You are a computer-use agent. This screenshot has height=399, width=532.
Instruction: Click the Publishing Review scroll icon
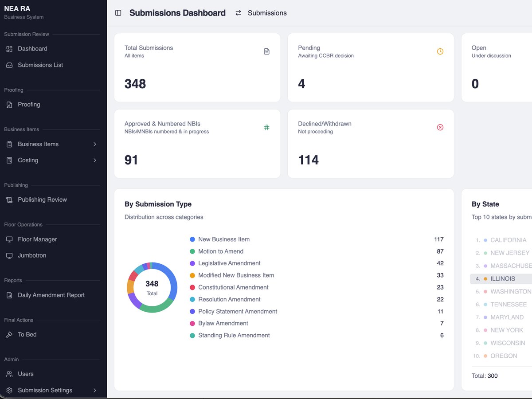[x=9, y=200]
